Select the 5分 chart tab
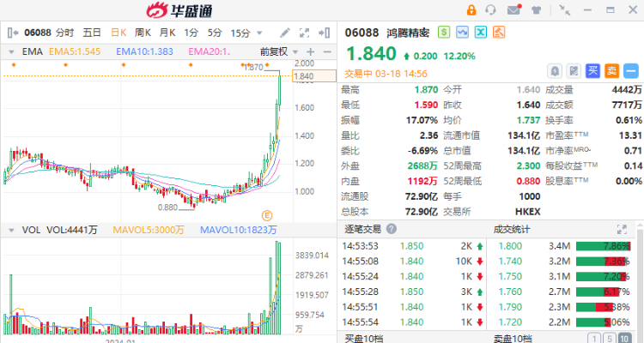Image resolution: width=644 pixels, height=343 pixels. click(x=215, y=33)
